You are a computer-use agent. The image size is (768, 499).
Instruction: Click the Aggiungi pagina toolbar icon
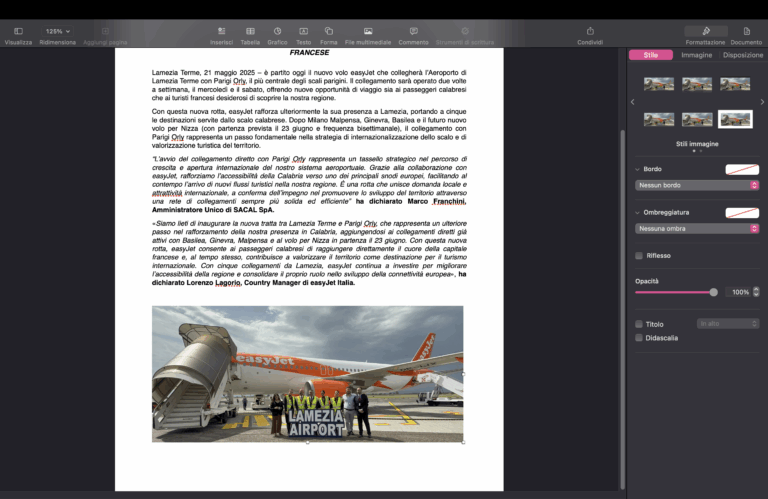pos(105,31)
